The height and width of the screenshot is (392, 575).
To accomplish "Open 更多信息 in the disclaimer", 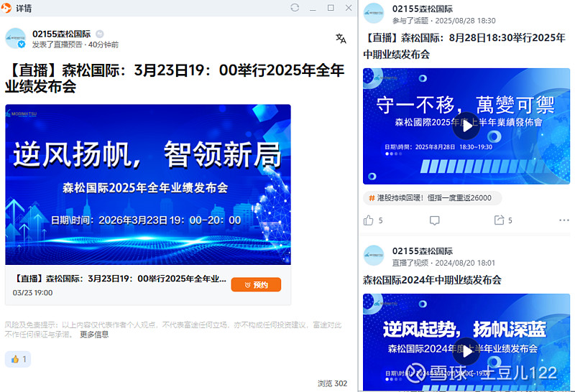I will pos(94,334).
